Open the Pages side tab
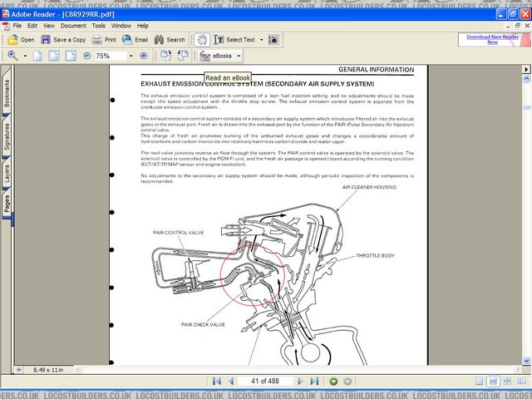Viewport: 532px width, 399px height. (x=7, y=204)
